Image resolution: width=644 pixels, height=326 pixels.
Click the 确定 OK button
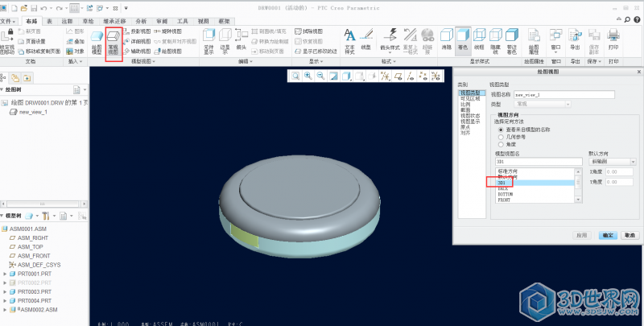(608, 235)
